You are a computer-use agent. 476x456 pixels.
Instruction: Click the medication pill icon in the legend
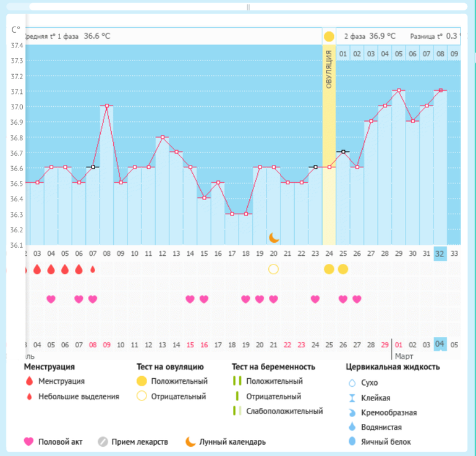(x=102, y=442)
